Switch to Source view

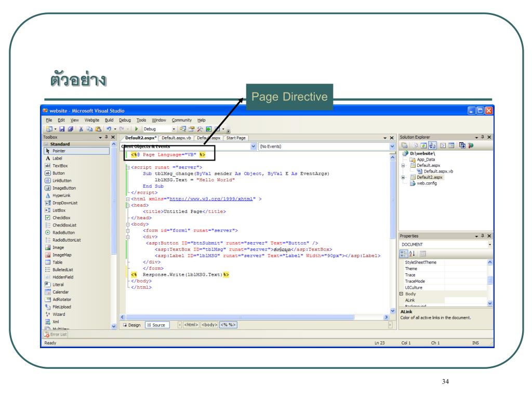coord(156,325)
